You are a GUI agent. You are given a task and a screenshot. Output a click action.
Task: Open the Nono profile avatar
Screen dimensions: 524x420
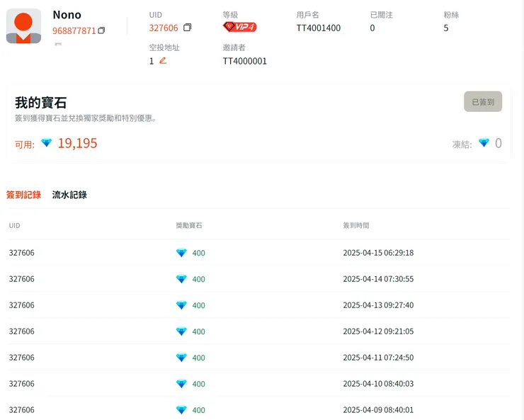[23, 26]
